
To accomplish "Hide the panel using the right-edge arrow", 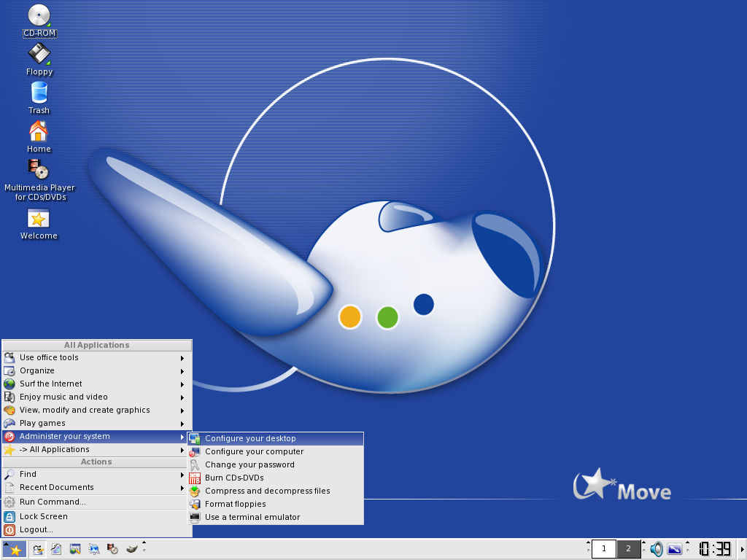I will tap(742, 549).
